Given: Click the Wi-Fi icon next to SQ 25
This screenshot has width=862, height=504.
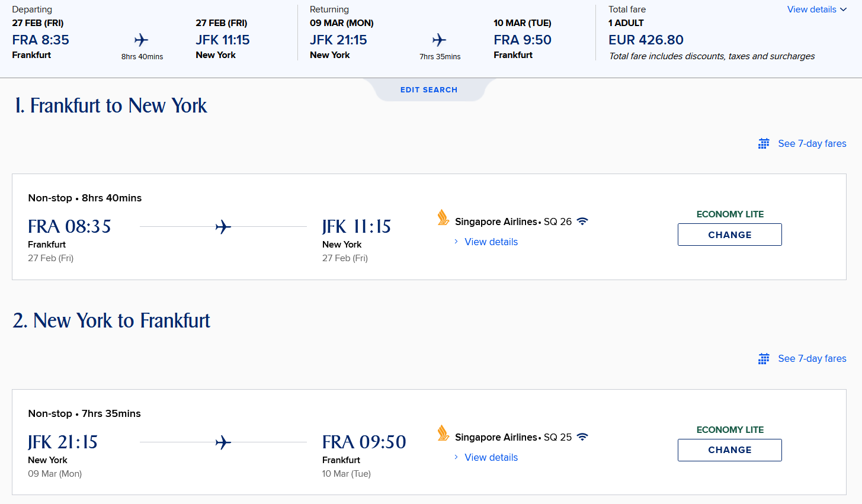Looking at the screenshot, I should 582,437.
